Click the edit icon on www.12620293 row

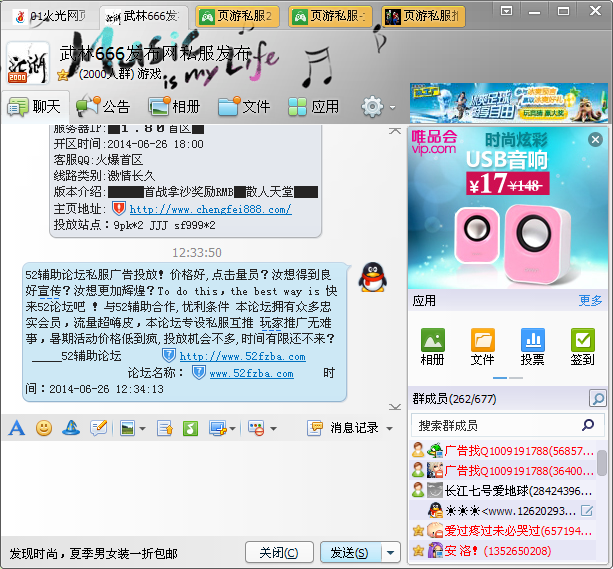[x=587, y=510]
